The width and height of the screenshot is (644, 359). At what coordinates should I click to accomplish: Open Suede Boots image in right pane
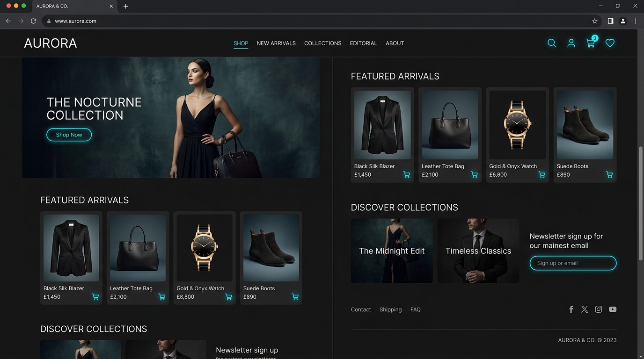click(x=585, y=125)
